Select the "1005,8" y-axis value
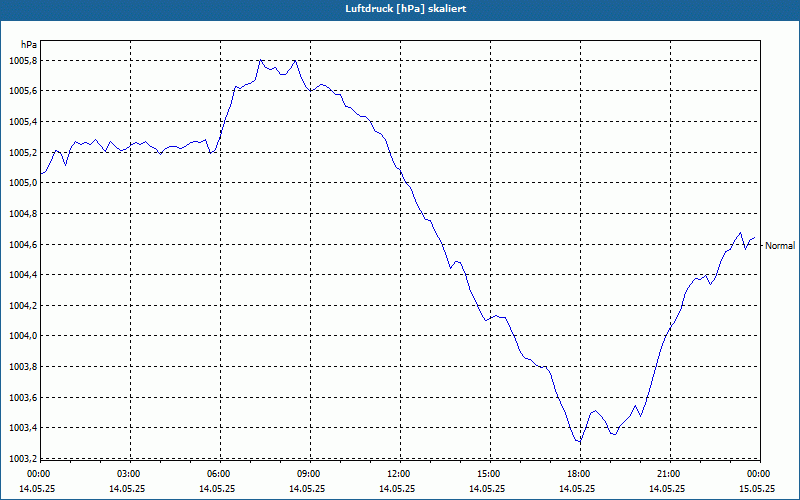This screenshot has width=800, height=500. pos(23,61)
